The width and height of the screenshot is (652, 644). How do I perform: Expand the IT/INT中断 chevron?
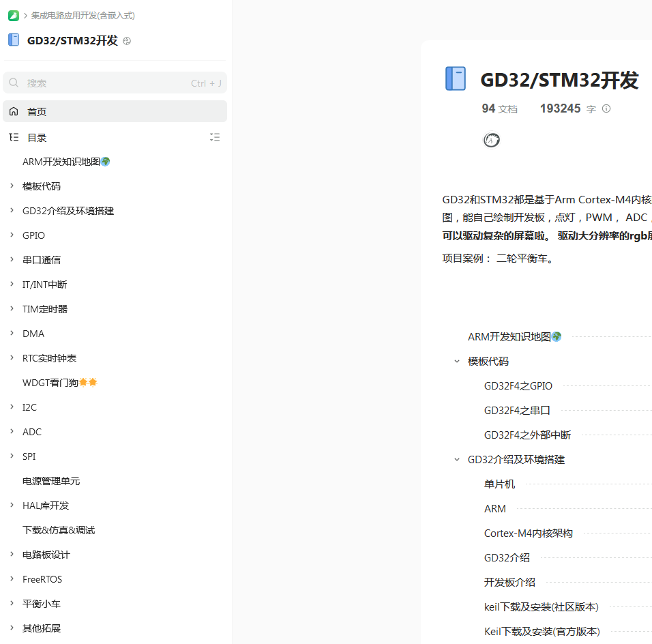[x=12, y=284]
